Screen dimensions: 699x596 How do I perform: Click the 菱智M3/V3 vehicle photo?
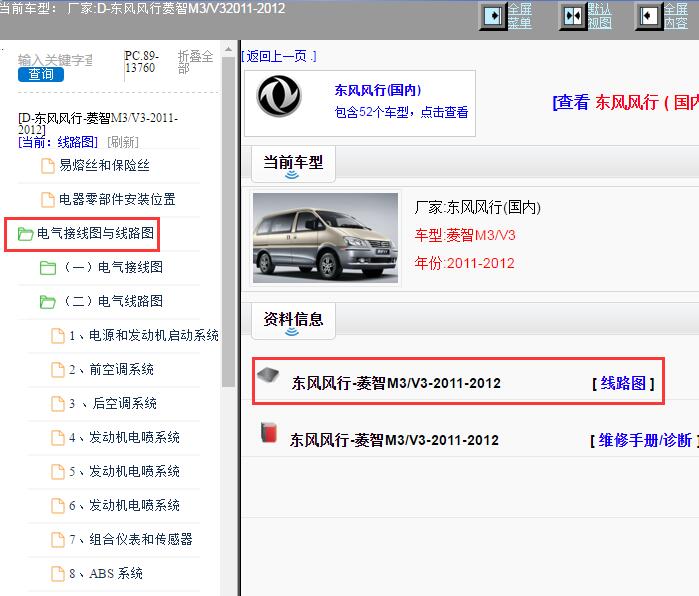pyautogui.click(x=325, y=238)
